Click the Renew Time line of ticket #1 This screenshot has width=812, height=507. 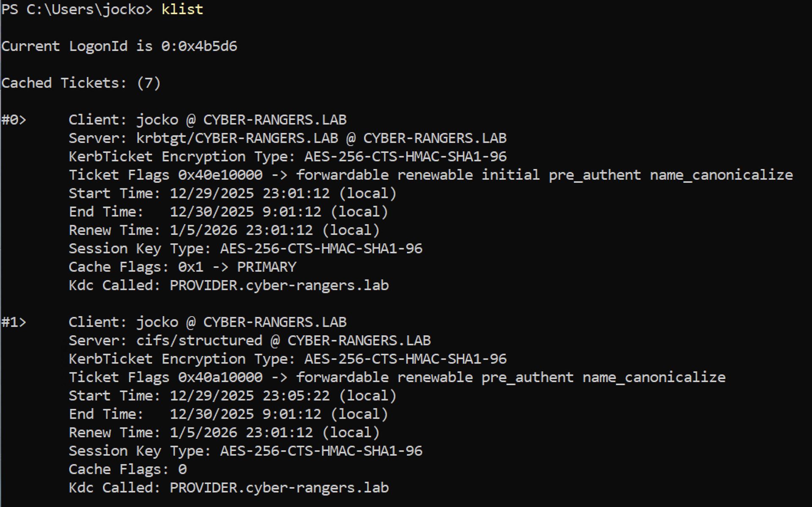[x=224, y=433]
